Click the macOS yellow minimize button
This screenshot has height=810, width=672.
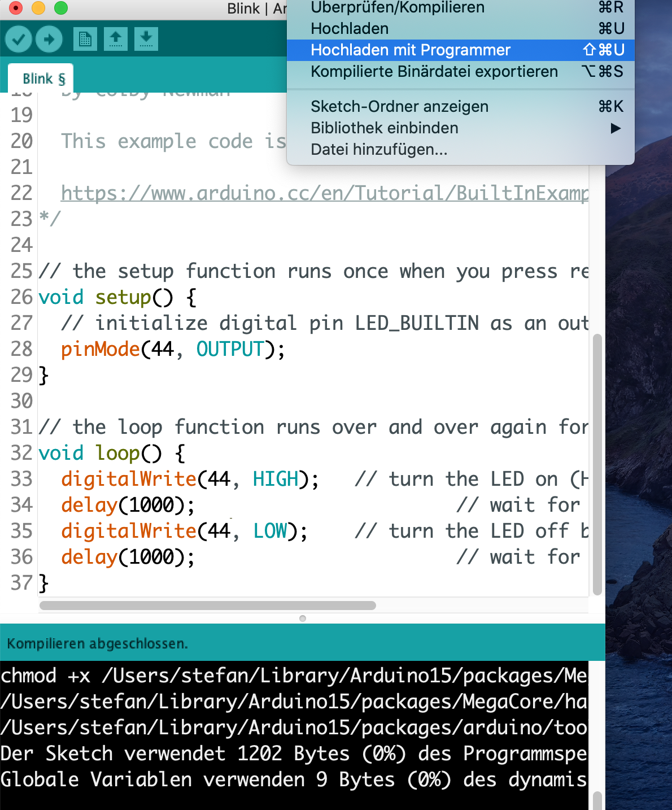pyautogui.click(x=38, y=8)
